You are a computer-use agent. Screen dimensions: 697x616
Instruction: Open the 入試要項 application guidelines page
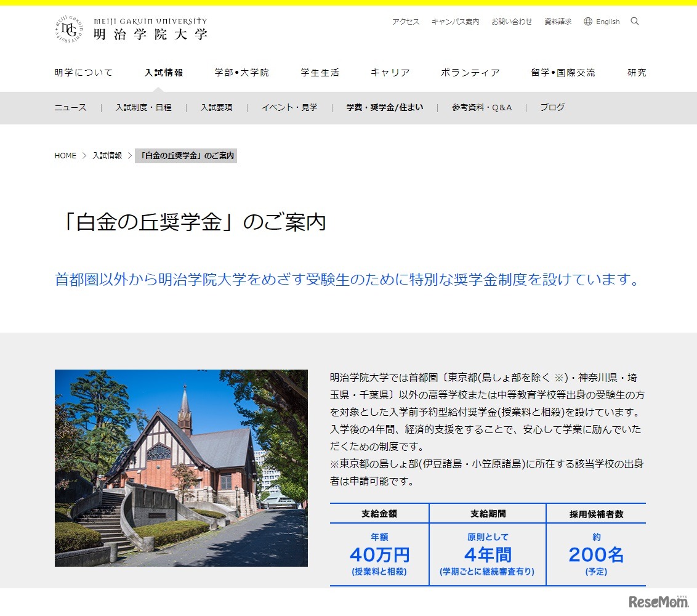[x=216, y=107]
